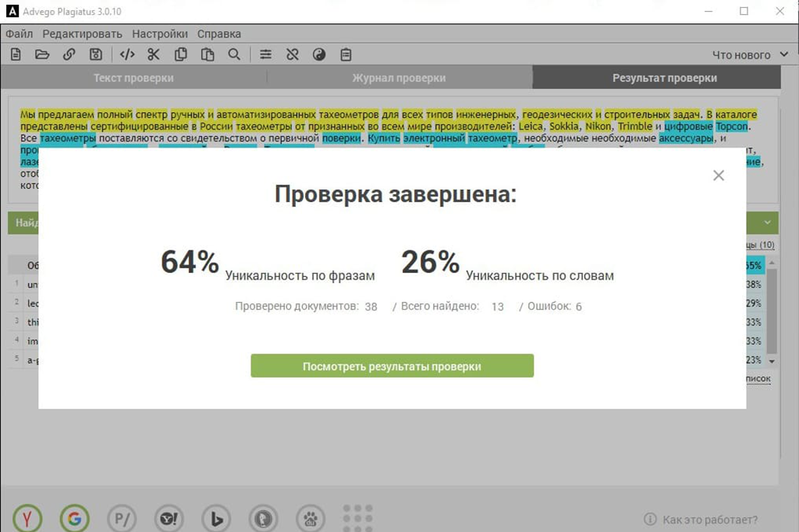Select the DuckDuckGo search engine icon

point(263,520)
